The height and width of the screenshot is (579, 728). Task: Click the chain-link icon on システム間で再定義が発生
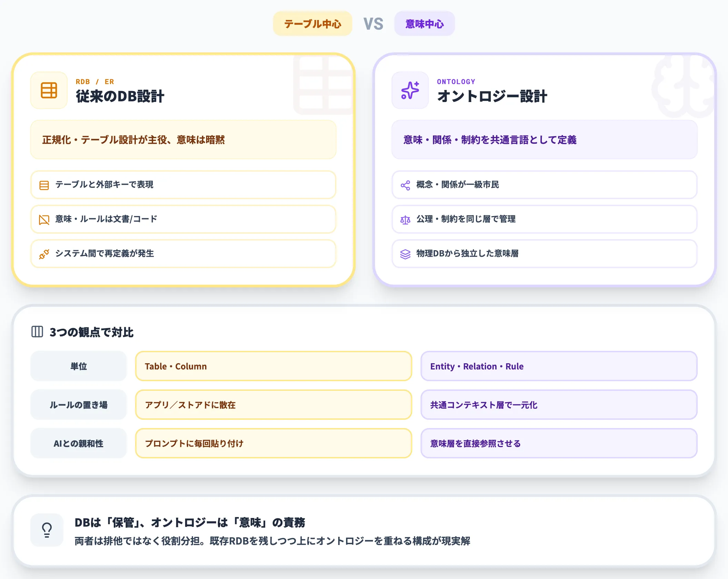pyautogui.click(x=44, y=254)
